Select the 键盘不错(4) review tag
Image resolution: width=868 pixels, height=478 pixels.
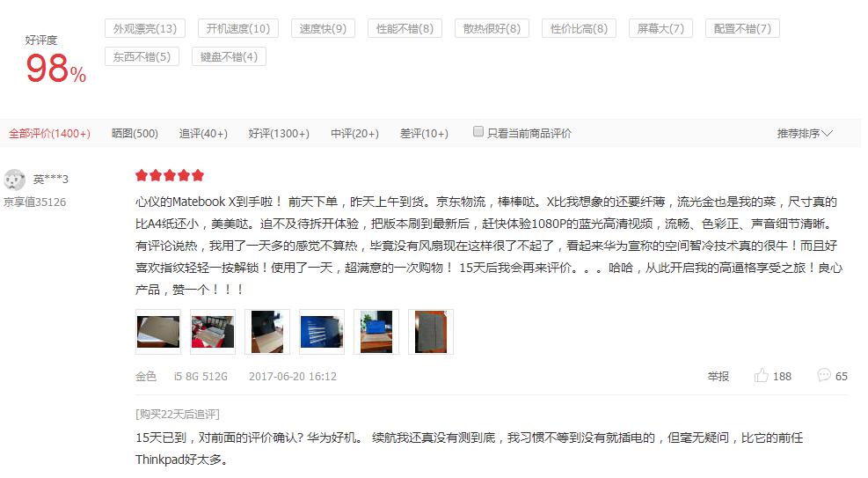(229, 56)
